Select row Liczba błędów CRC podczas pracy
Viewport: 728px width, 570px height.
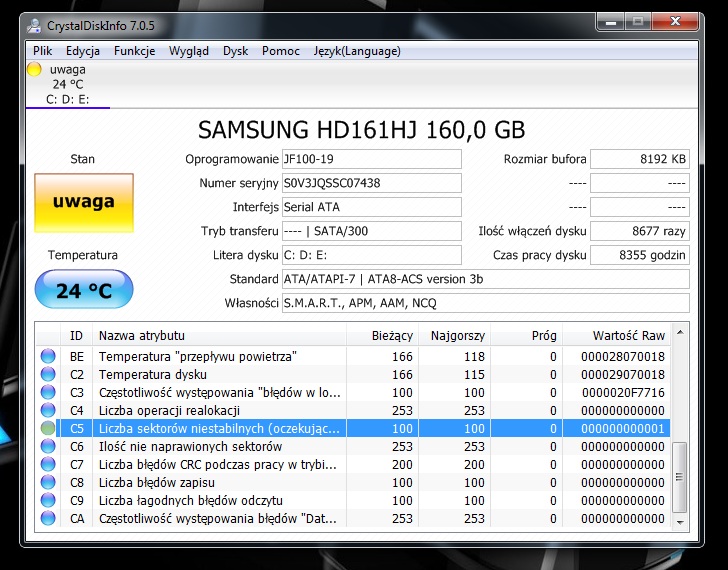[353, 464]
